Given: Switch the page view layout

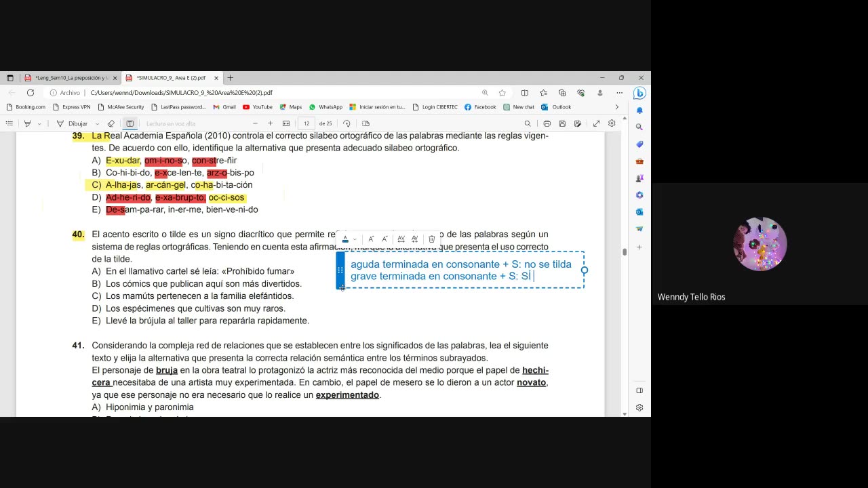Looking at the screenshot, I should (366, 123).
